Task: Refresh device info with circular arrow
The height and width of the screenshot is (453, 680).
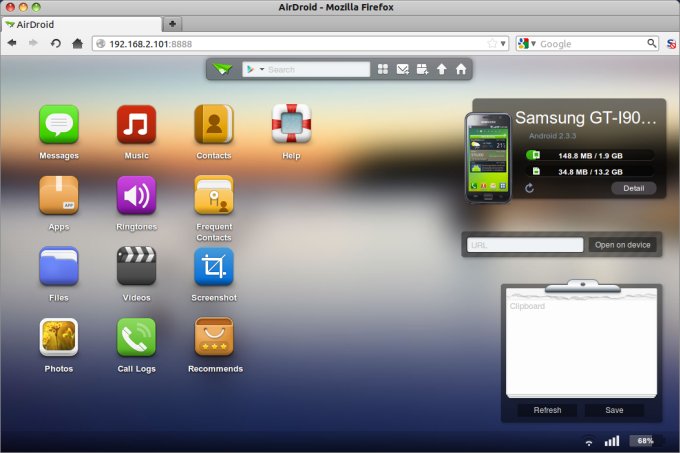Action: (x=529, y=188)
